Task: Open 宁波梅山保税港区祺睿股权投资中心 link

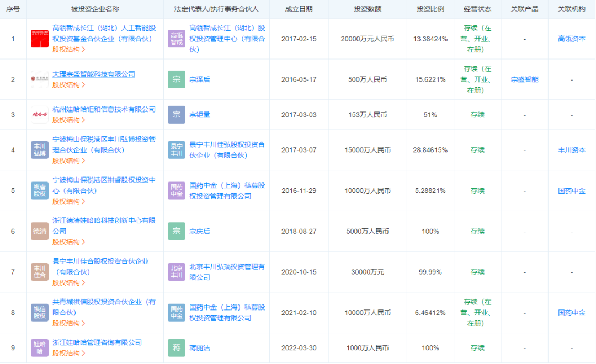Action: (104, 185)
